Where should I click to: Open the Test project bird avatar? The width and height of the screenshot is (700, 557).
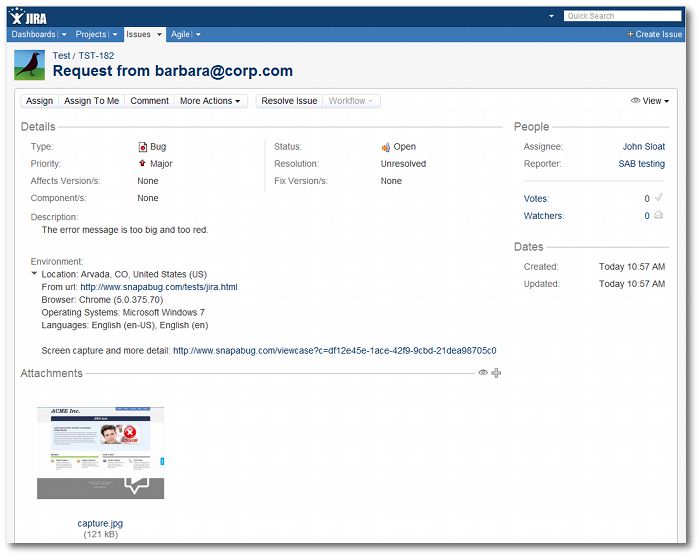29,65
